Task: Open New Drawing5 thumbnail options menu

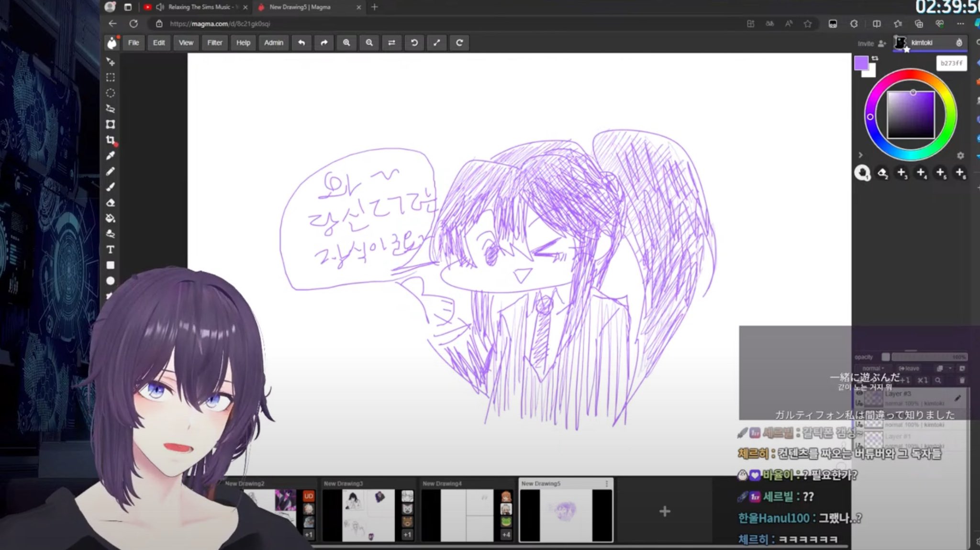Action: (x=607, y=484)
